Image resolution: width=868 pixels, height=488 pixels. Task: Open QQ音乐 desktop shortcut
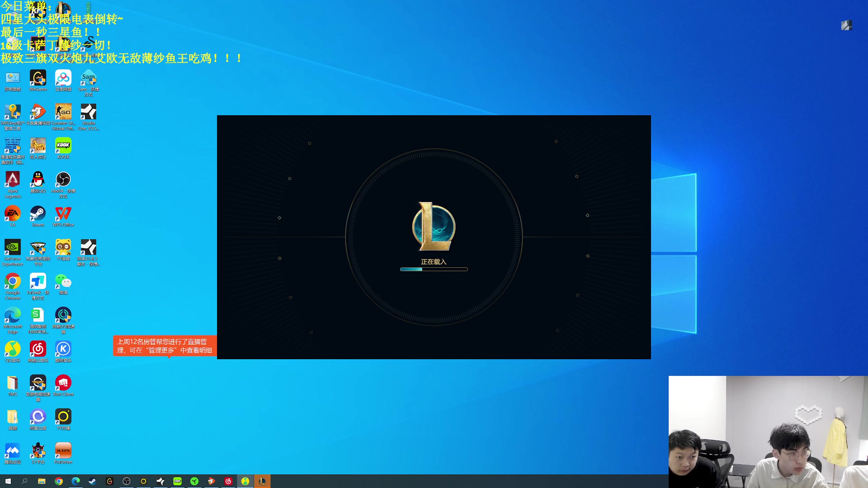[x=13, y=352]
